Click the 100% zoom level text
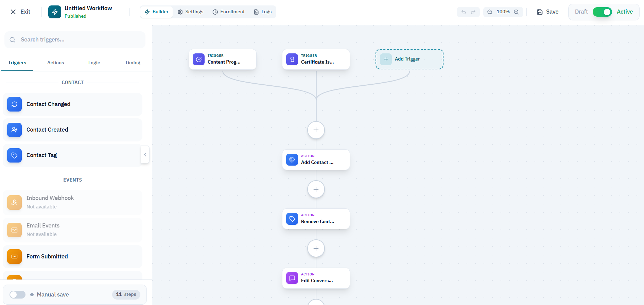This screenshot has width=644, height=305. 503,12
